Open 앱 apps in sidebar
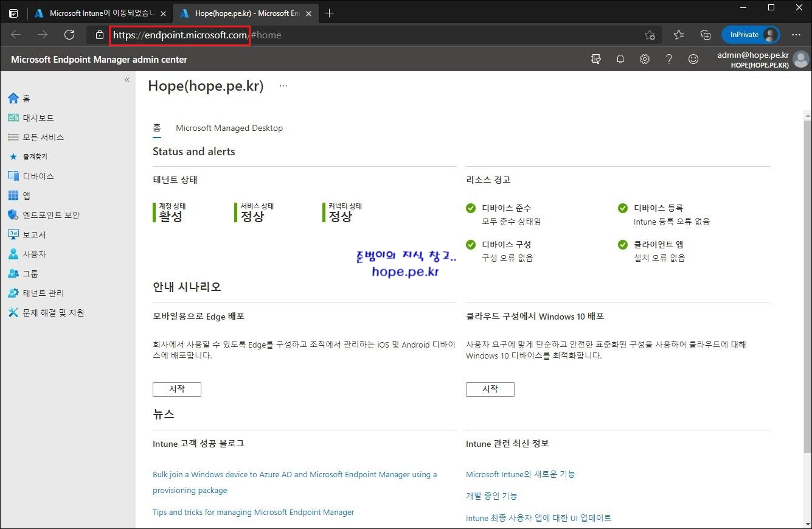Viewport: 812px width, 529px height. tap(19, 196)
